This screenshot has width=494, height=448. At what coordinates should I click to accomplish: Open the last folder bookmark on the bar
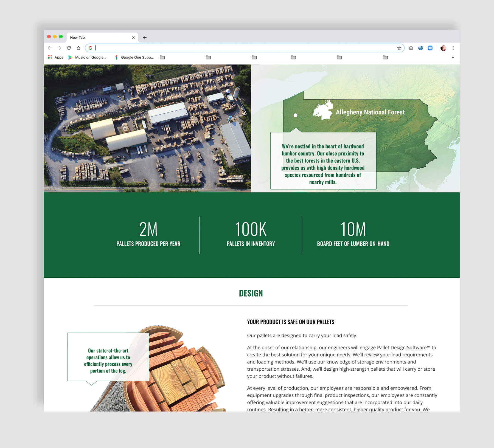pos(385,57)
